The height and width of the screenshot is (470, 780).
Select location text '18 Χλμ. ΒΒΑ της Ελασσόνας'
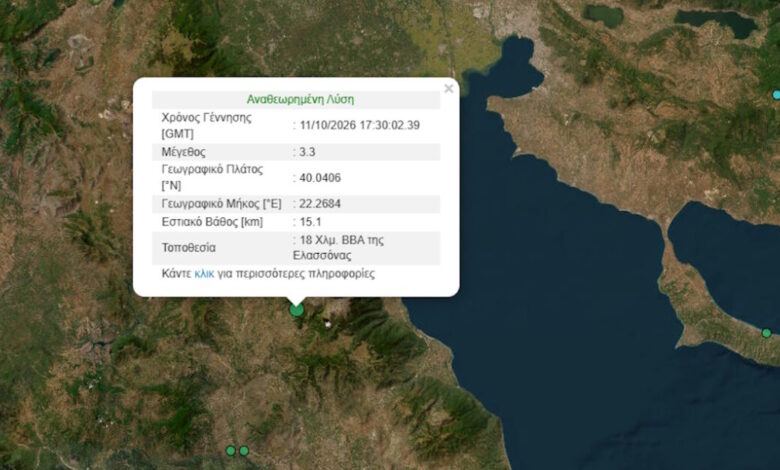click(339, 248)
